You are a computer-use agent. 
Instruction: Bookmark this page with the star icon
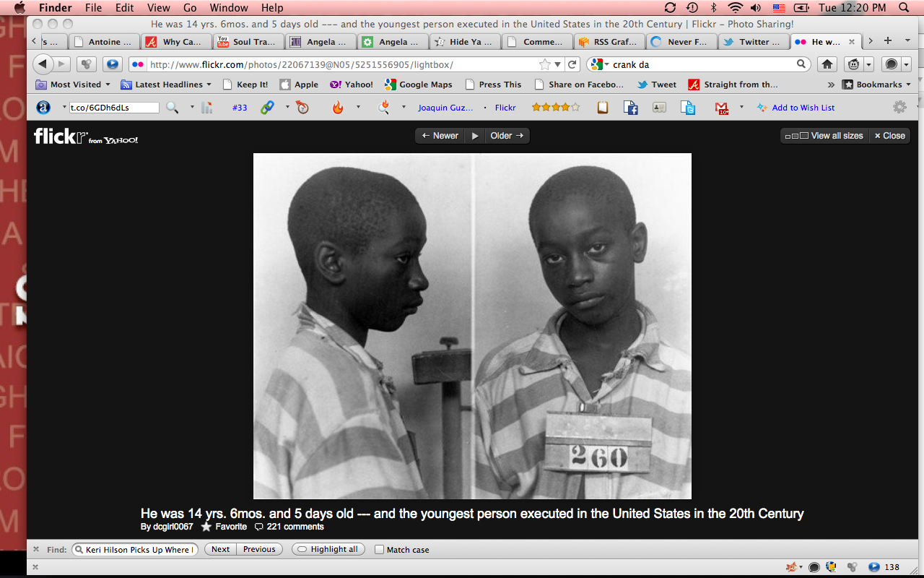[x=545, y=64]
